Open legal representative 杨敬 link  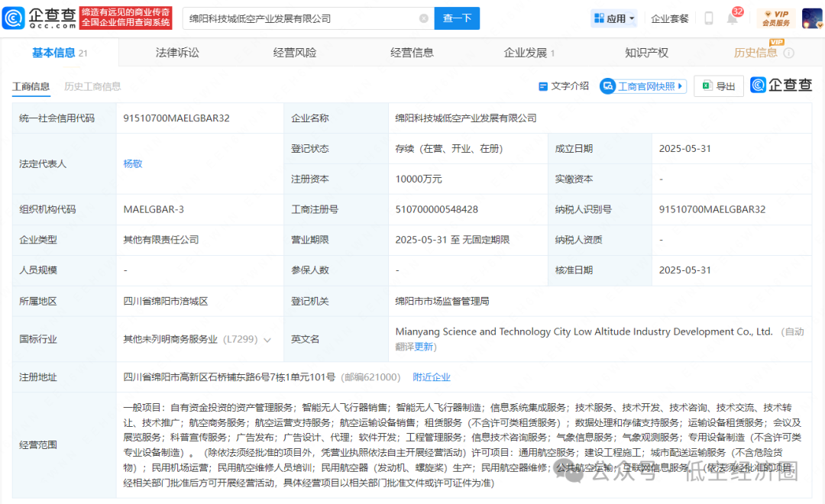coord(133,163)
